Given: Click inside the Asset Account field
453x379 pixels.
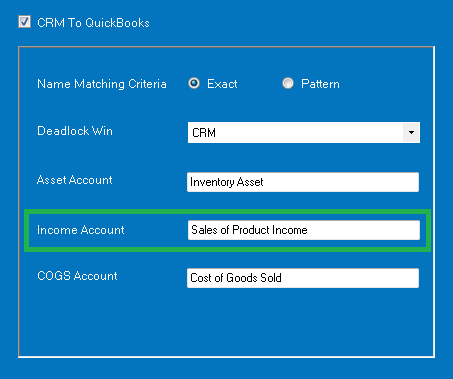Looking at the screenshot, I should coord(303,182).
